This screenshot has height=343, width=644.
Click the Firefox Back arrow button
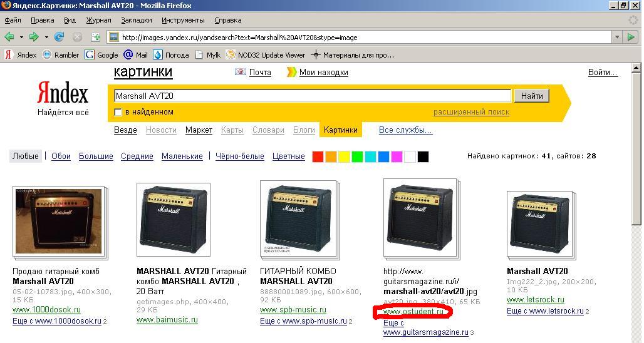coord(9,37)
